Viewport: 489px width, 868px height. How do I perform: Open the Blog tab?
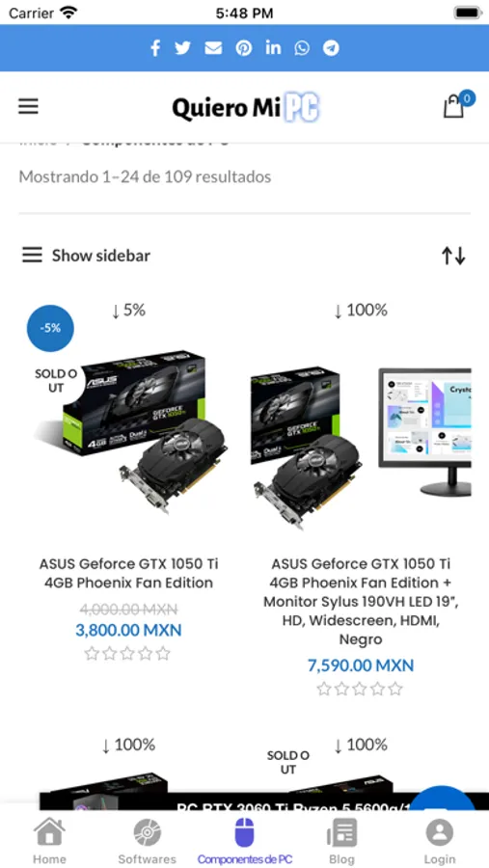tap(341, 841)
